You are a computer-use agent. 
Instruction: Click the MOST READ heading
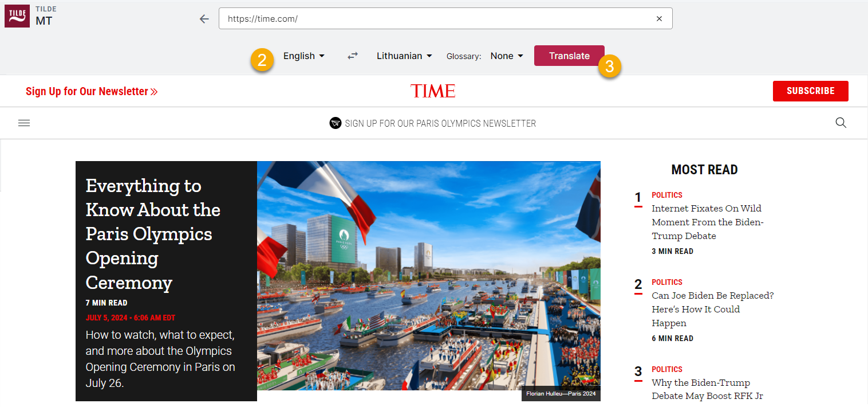click(704, 170)
